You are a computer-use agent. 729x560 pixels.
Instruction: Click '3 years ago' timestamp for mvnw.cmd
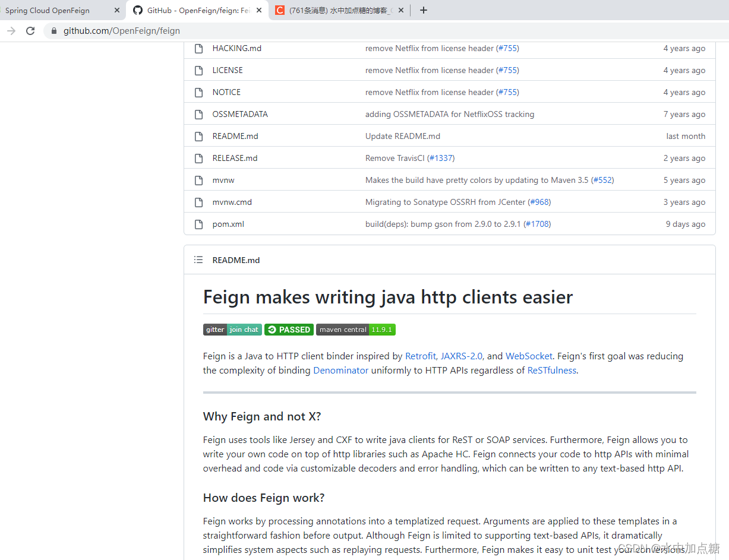pos(684,202)
